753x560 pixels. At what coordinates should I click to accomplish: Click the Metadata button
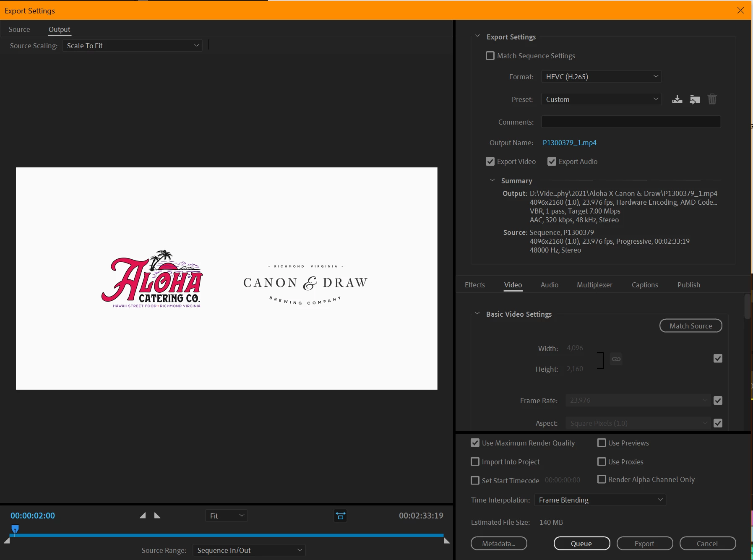click(499, 543)
